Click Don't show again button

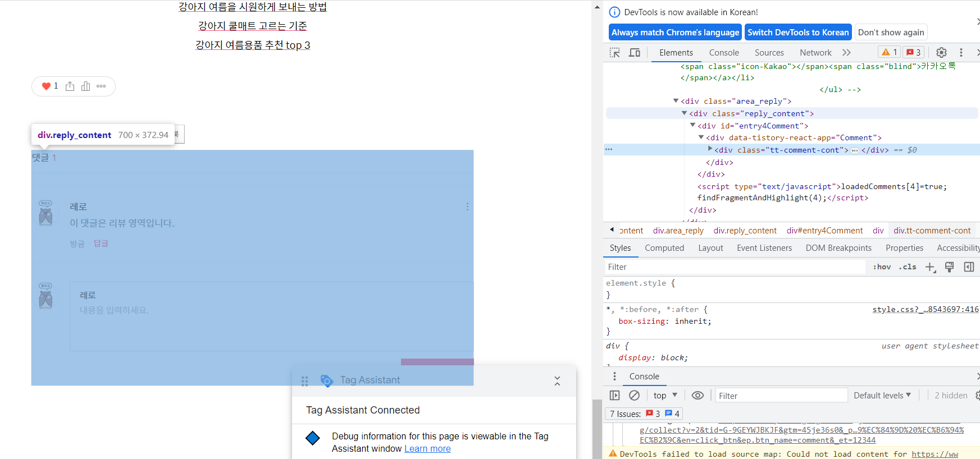point(891,33)
